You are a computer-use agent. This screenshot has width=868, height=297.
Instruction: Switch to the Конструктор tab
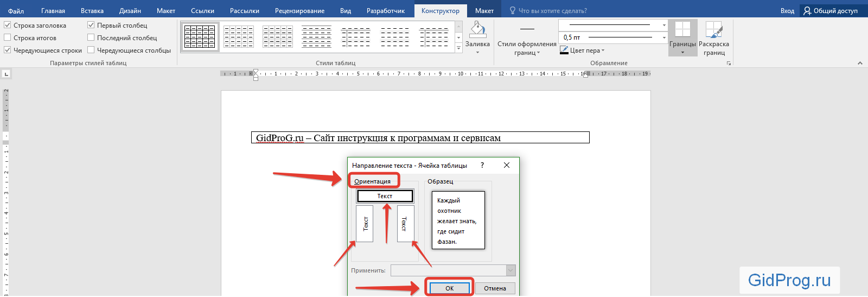pyautogui.click(x=441, y=11)
